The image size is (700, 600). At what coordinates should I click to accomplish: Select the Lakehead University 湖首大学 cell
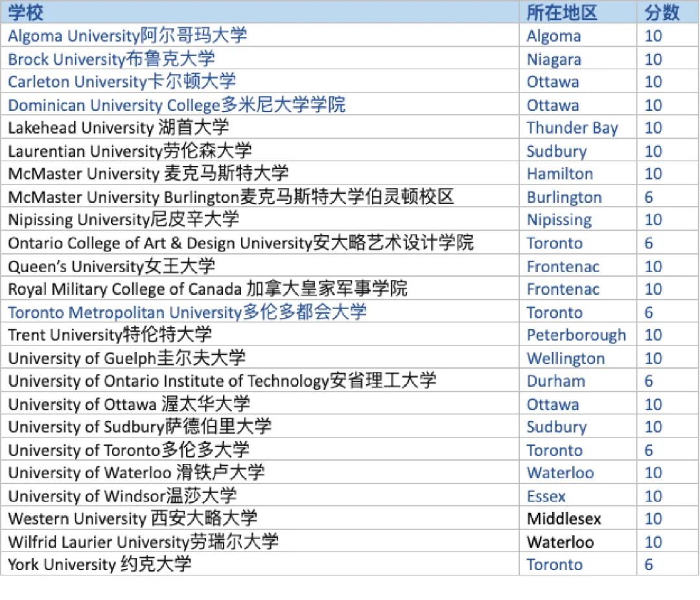[260, 127]
